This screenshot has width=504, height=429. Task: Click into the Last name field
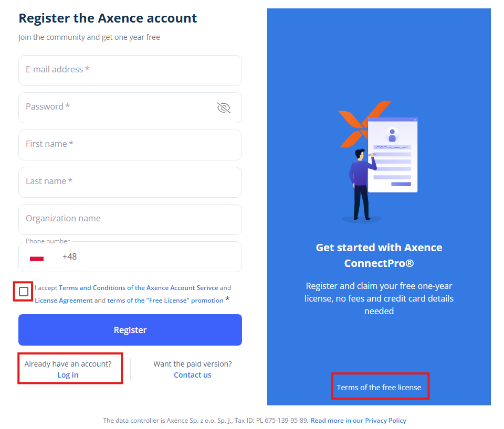130,182
